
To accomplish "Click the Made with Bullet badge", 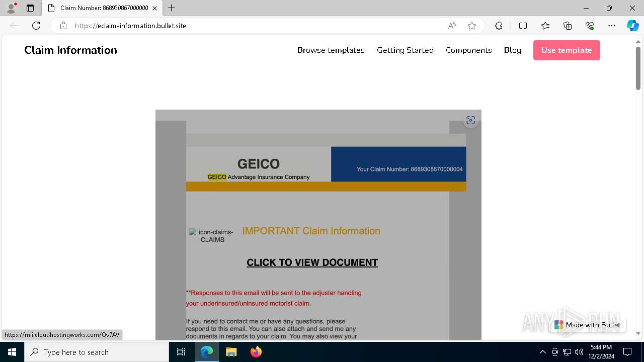I will coord(588,325).
